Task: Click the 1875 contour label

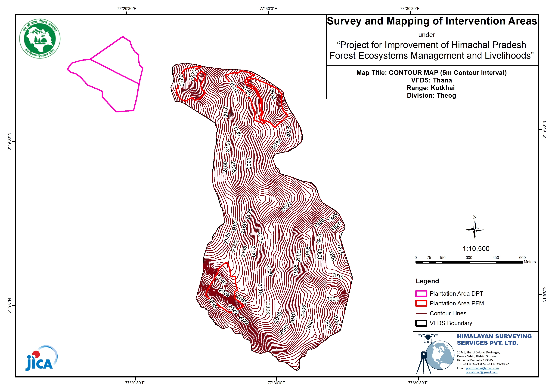Action: point(340,249)
